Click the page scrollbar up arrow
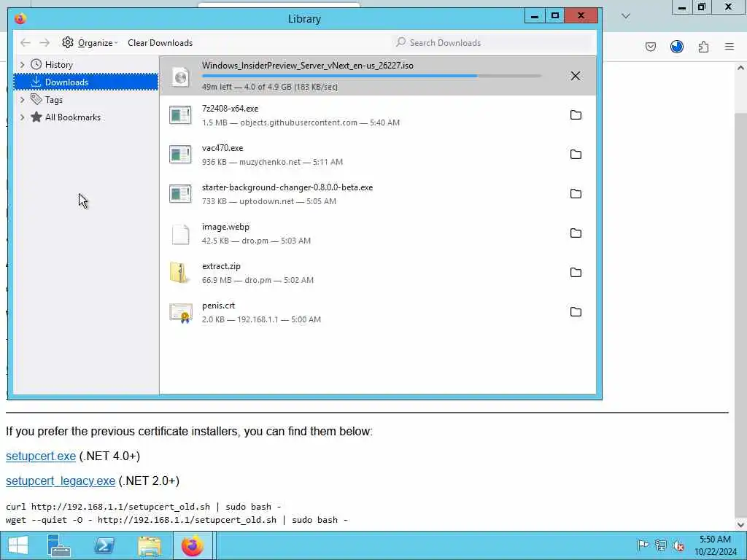The height and width of the screenshot is (560, 747). click(741, 68)
